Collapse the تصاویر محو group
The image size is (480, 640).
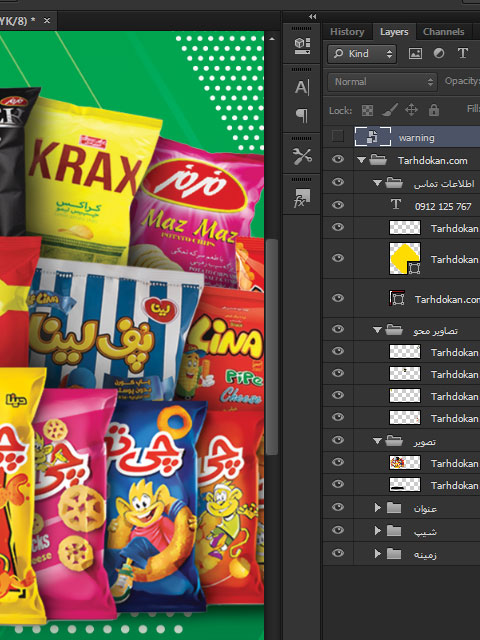point(377,330)
